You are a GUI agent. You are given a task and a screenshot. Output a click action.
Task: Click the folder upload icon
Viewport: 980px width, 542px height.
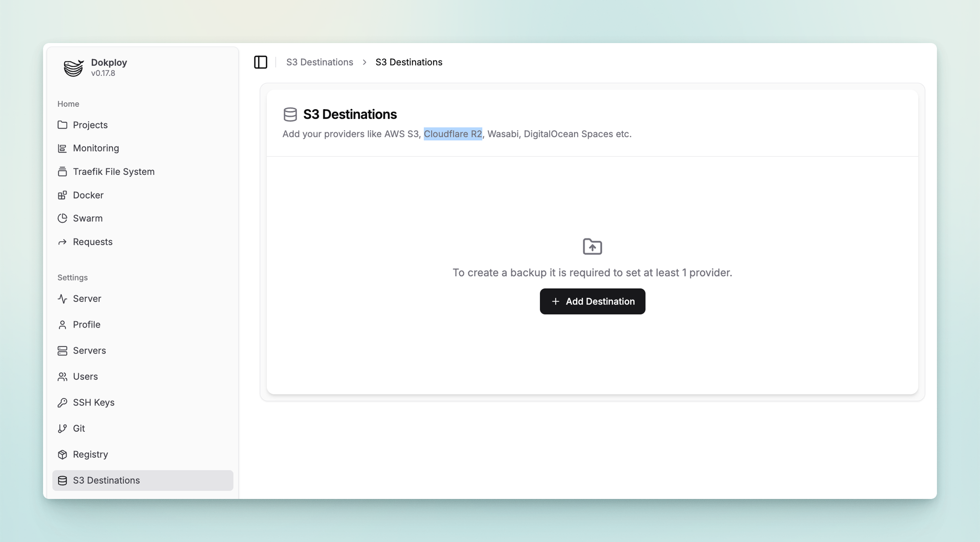[x=592, y=246]
